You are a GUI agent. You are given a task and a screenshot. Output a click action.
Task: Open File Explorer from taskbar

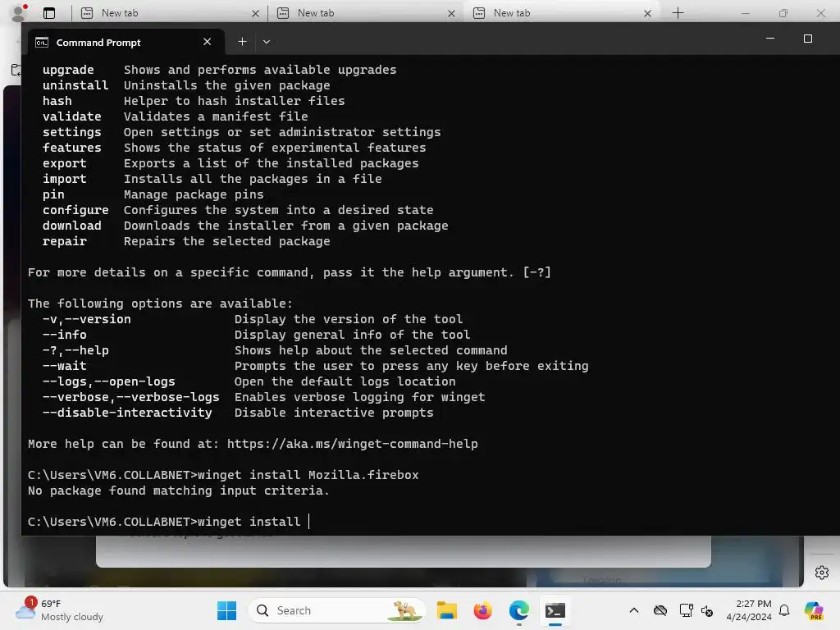[x=447, y=610]
